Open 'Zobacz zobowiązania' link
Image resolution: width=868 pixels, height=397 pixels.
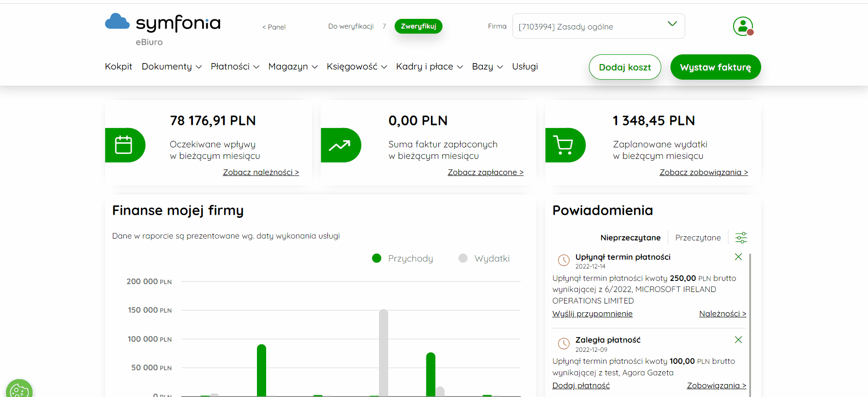tap(704, 172)
